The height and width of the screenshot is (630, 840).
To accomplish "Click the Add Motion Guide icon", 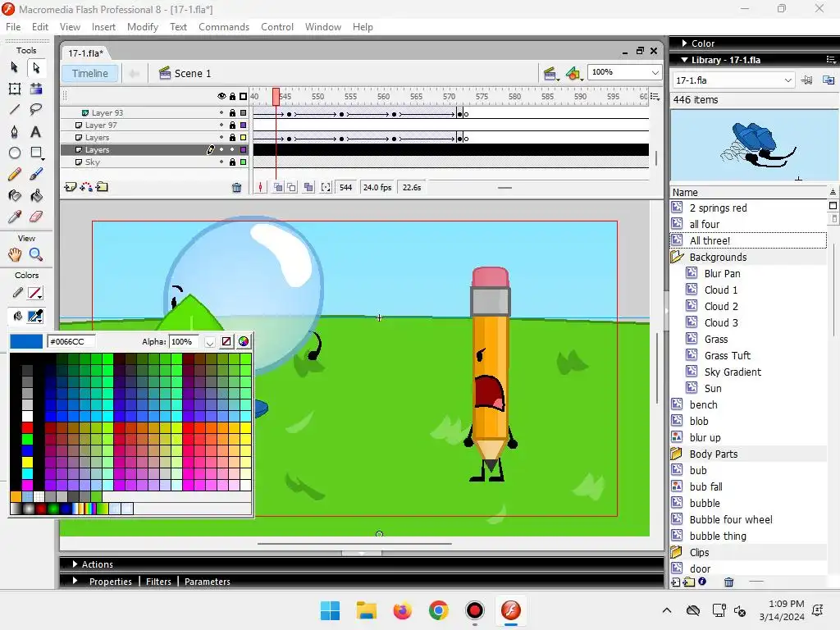I will 85,187.
